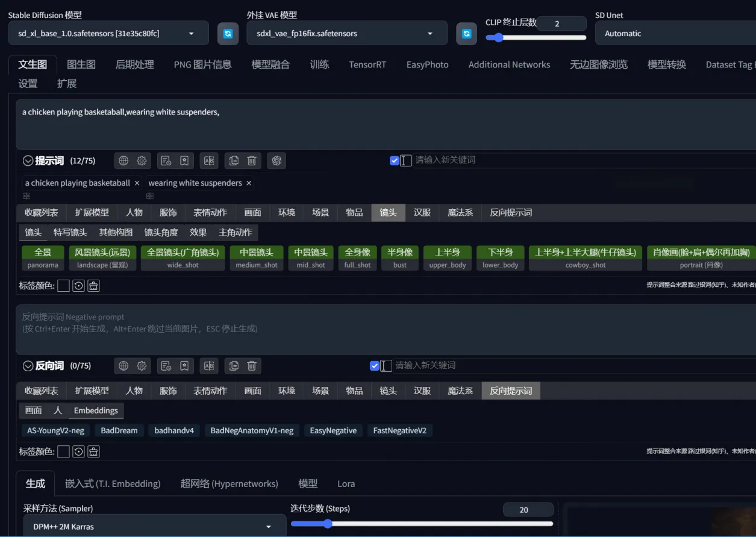
Task: Collapse the 提示词 section with its chevron
Action: 28,161
